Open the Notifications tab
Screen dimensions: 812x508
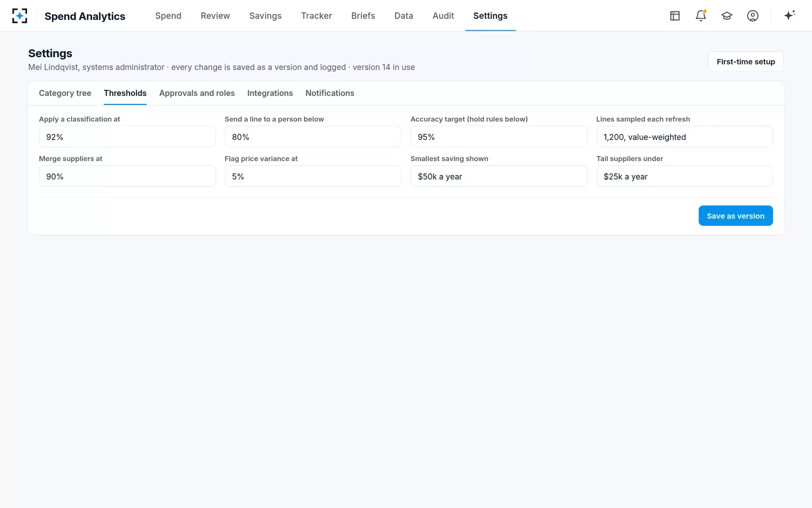click(x=330, y=93)
